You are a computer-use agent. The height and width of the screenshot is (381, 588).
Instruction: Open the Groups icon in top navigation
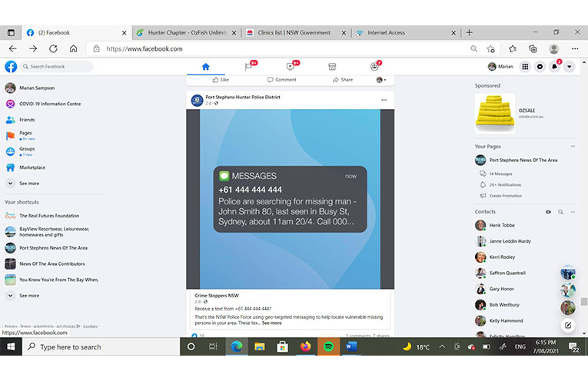click(374, 67)
